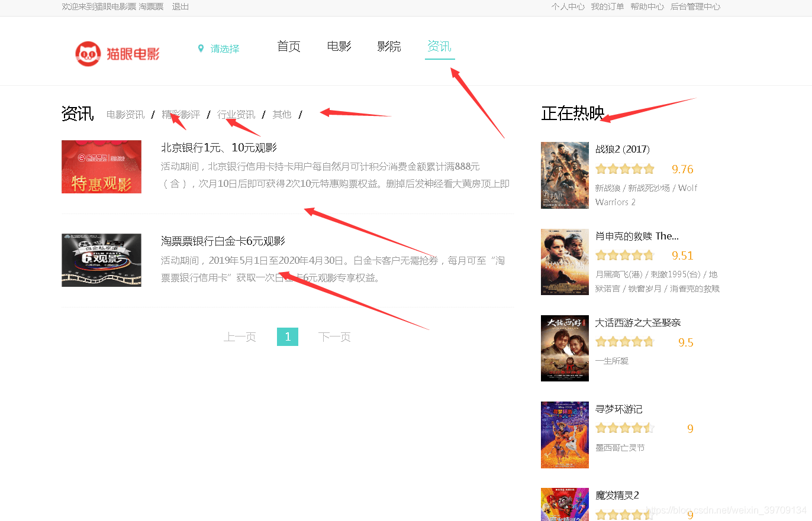Screen dimensions: 812x521
Task: Select the 资讯 navigation tab
Action: click(439, 46)
